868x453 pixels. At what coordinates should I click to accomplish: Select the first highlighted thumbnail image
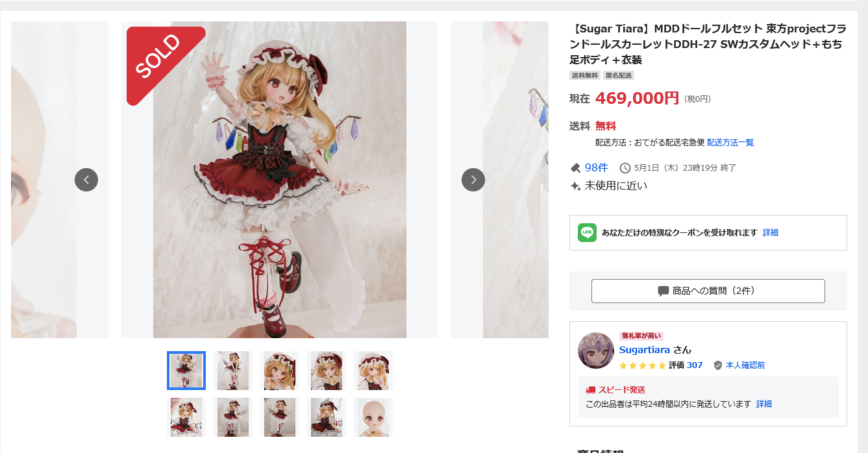click(x=186, y=371)
